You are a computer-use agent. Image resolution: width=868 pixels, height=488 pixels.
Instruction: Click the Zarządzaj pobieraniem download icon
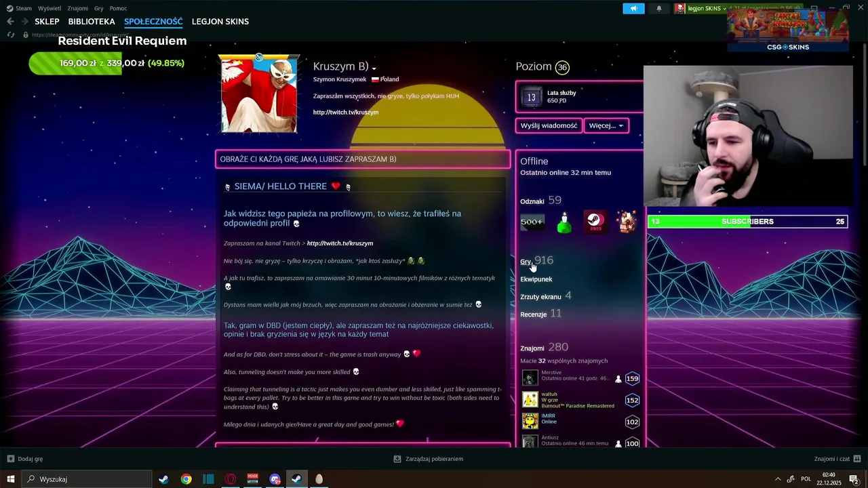[x=397, y=459]
